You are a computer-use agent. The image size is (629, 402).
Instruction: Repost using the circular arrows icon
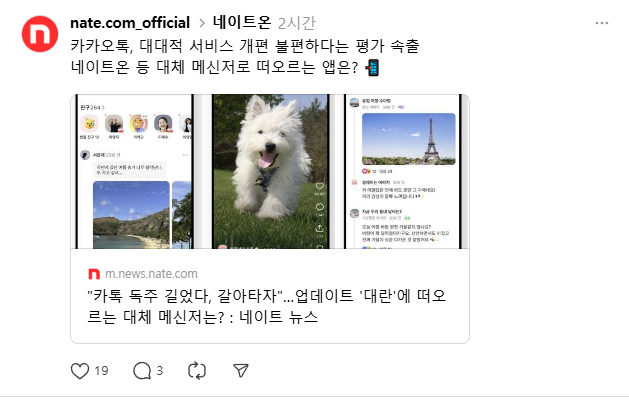point(197,371)
